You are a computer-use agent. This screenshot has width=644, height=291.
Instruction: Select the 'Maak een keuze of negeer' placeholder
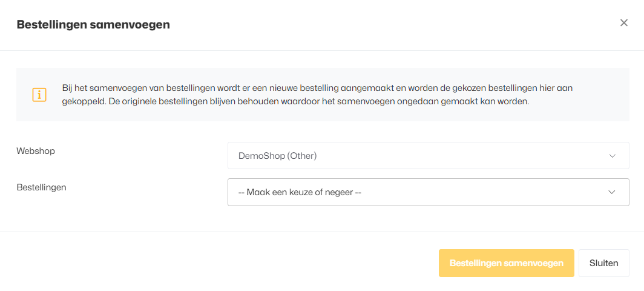300,192
